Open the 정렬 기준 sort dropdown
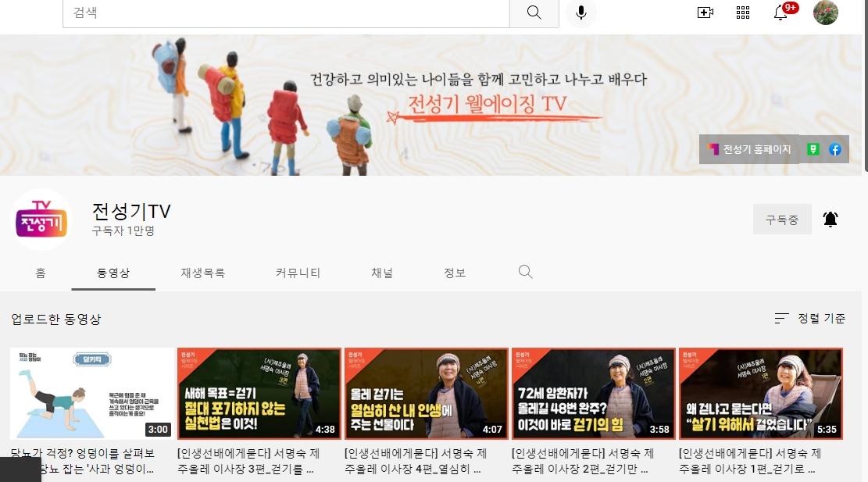868x482 pixels. pyautogui.click(x=810, y=318)
